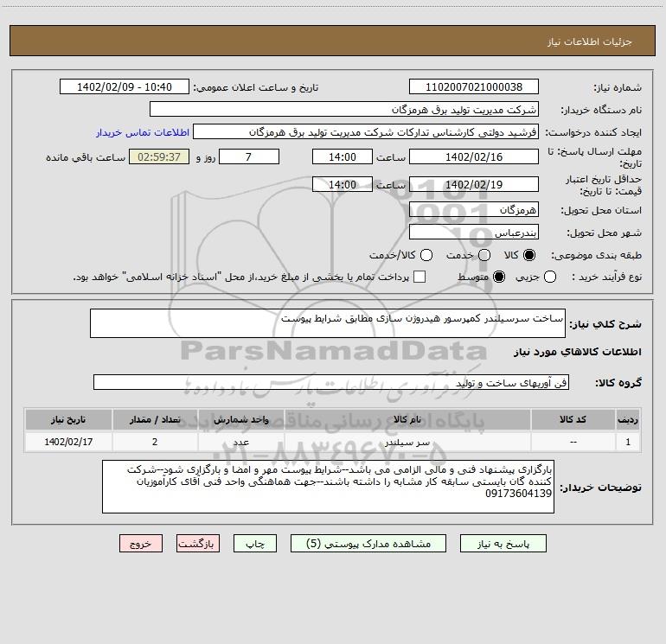Image resolution: width=666 pixels, height=644 pixels.
Task: Select the خدمت radio button
Action: pos(484,255)
